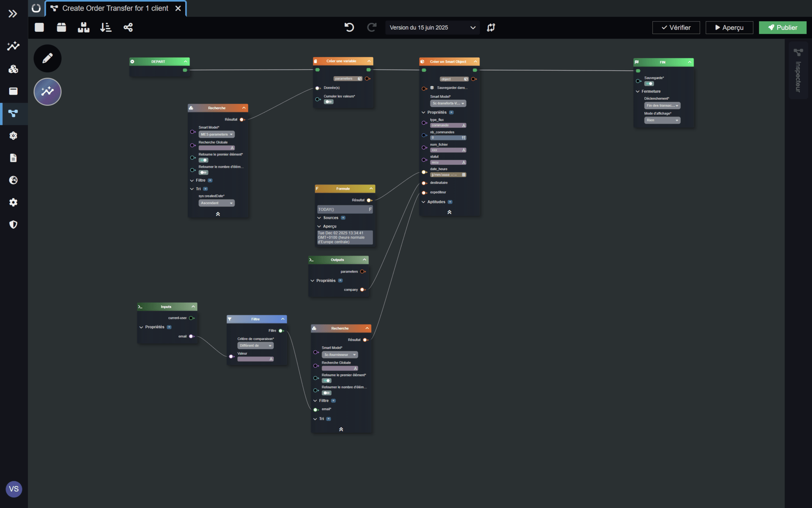Click the document page sidebar icon
This screenshot has width=812, height=508.
[13, 158]
